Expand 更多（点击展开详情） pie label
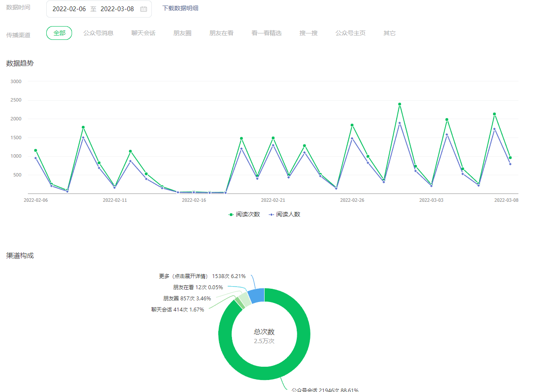The height and width of the screenshot is (392, 533). (x=183, y=276)
